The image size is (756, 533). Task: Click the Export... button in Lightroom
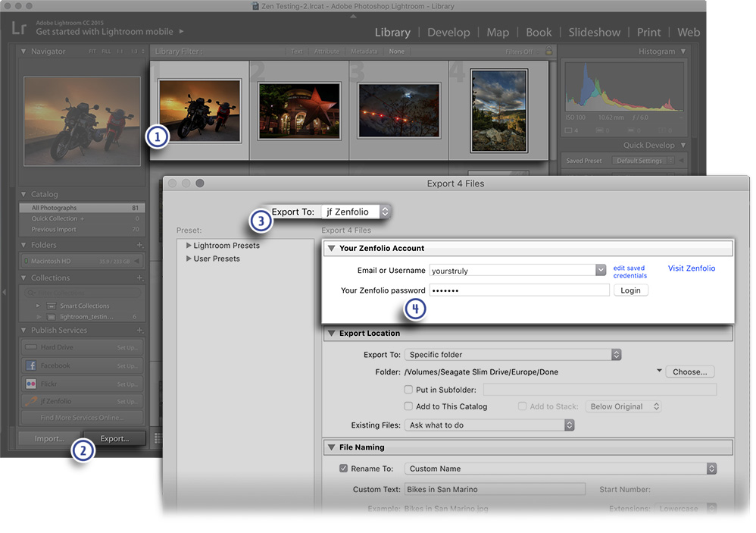point(114,438)
